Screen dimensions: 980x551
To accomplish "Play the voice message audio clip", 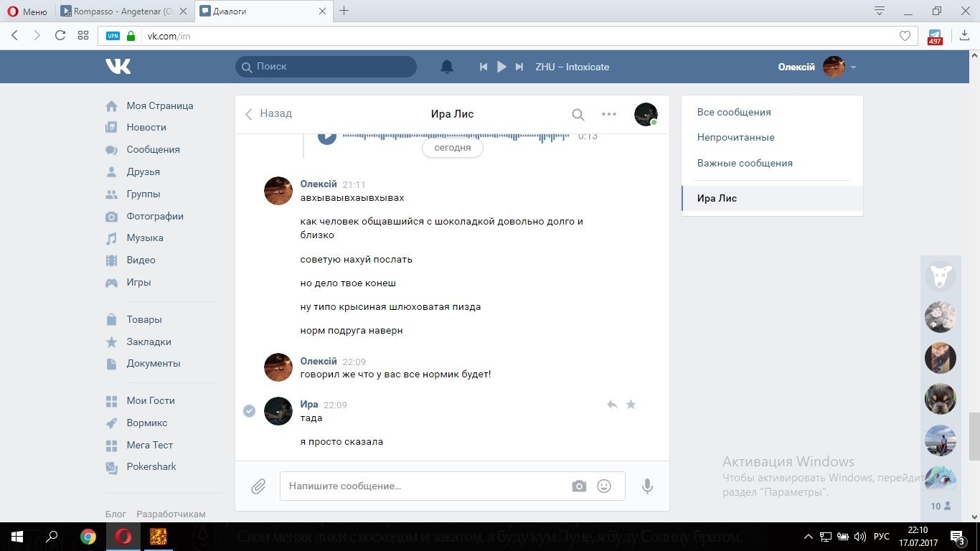I will pyautogui.click(x=327, y=136).
